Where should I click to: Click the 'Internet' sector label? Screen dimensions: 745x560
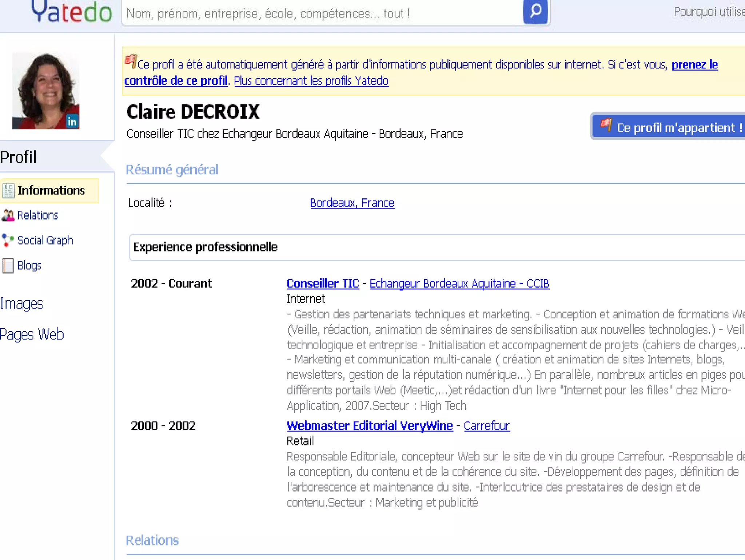pyautogui.click(x=306, y=299)
